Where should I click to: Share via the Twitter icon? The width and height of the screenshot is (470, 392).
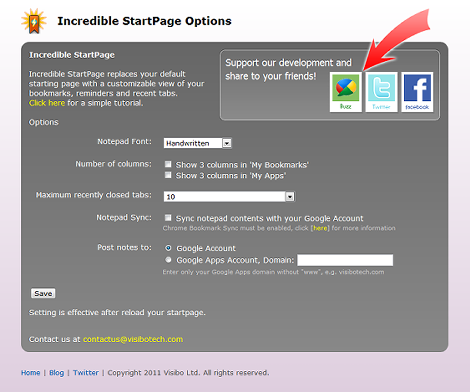tap(381, 92)
